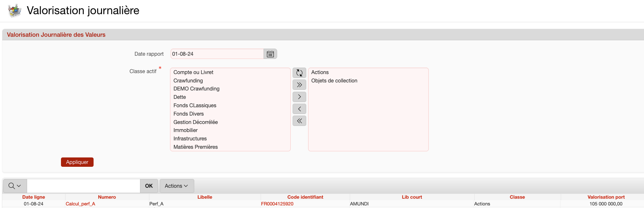Select Crawfunding in available classes
Viewport: 644px width, 208px height.
(188, 80)
